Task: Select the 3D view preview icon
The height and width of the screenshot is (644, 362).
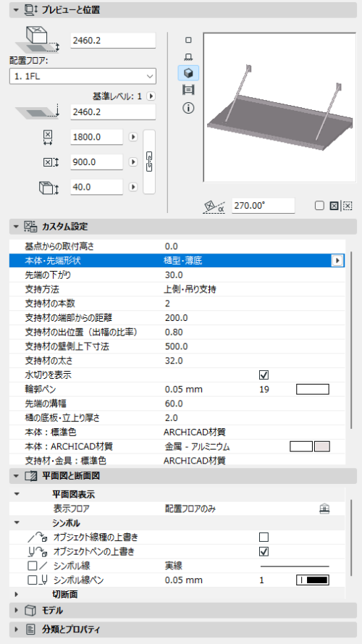Action: pyautogui.click(x=188, y=73)
